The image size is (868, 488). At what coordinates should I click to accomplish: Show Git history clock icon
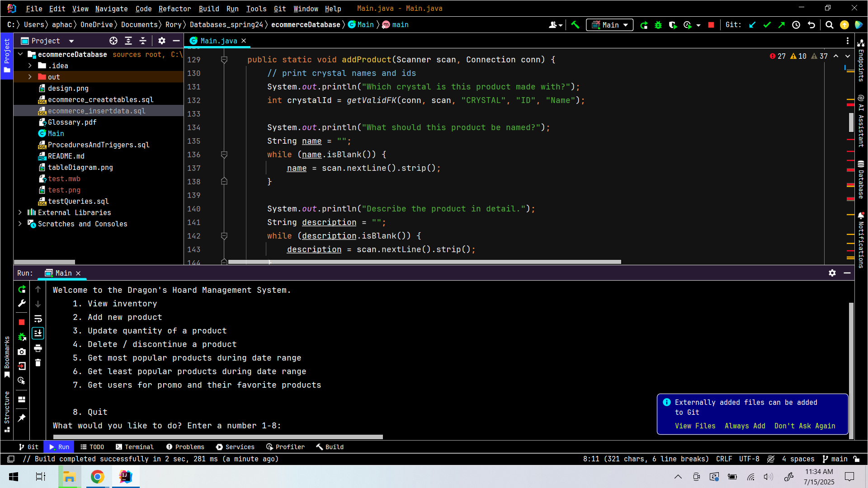pyautogui.click(x=796, y=25)
